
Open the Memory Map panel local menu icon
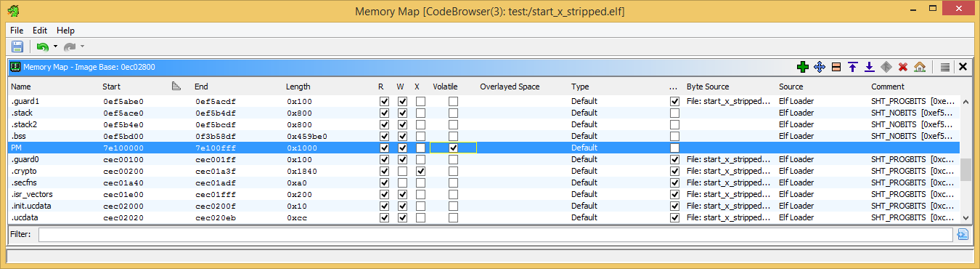pyautogui.click(x=945, y=67)
